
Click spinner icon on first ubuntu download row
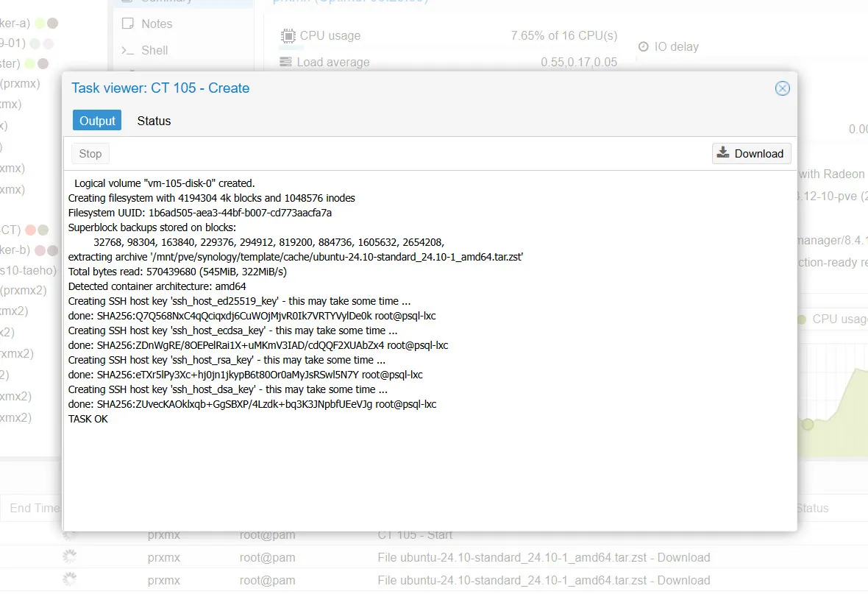pyautogui.click(x=70, y=558)
